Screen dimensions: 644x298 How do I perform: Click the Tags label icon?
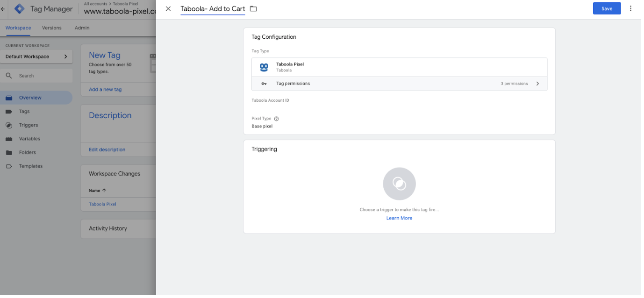tap(9, 112)
